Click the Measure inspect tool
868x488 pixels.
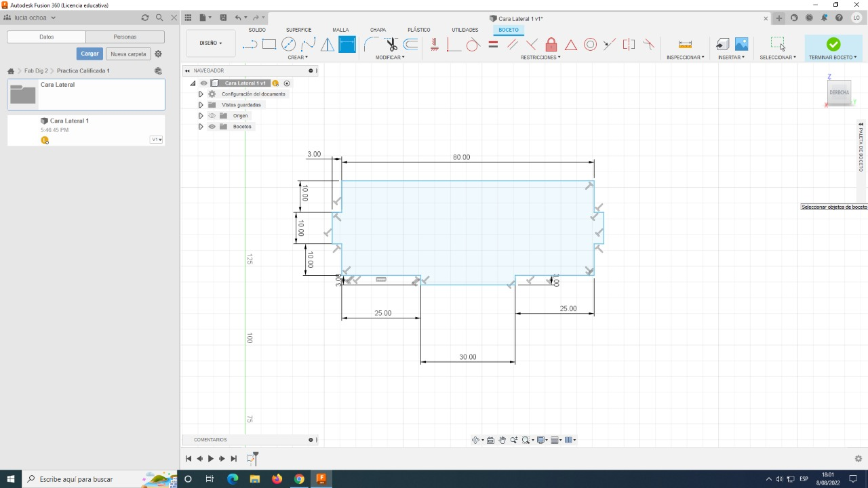685,45
